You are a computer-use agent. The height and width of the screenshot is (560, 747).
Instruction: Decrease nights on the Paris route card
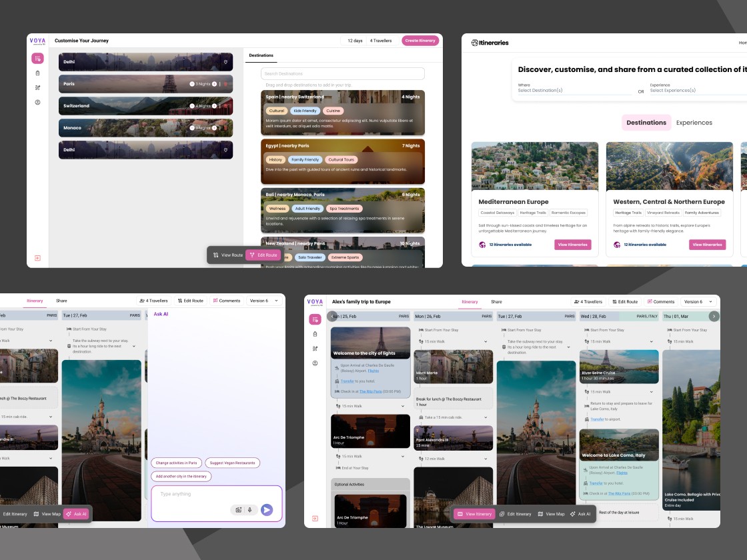point(192,84)
